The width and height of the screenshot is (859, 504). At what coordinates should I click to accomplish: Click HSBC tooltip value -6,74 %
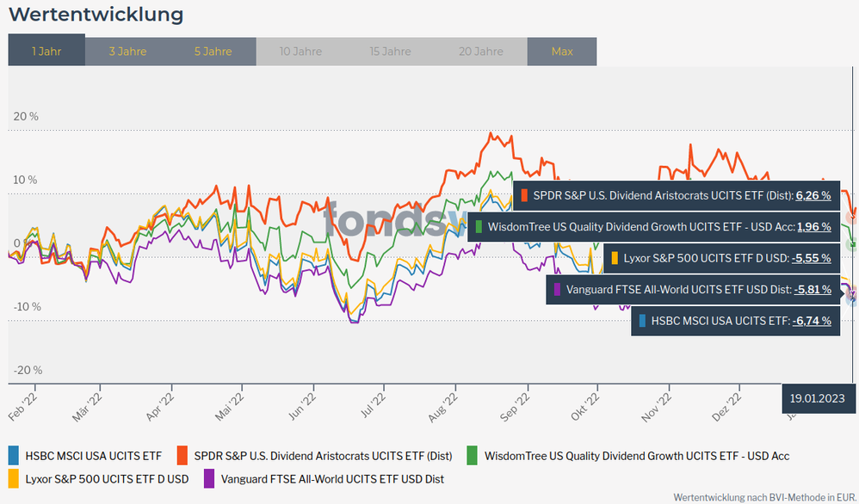click(812, 321)
